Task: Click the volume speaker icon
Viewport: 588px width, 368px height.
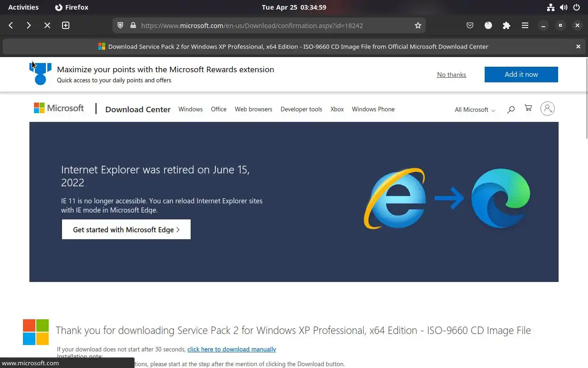Action: (564, 7)
